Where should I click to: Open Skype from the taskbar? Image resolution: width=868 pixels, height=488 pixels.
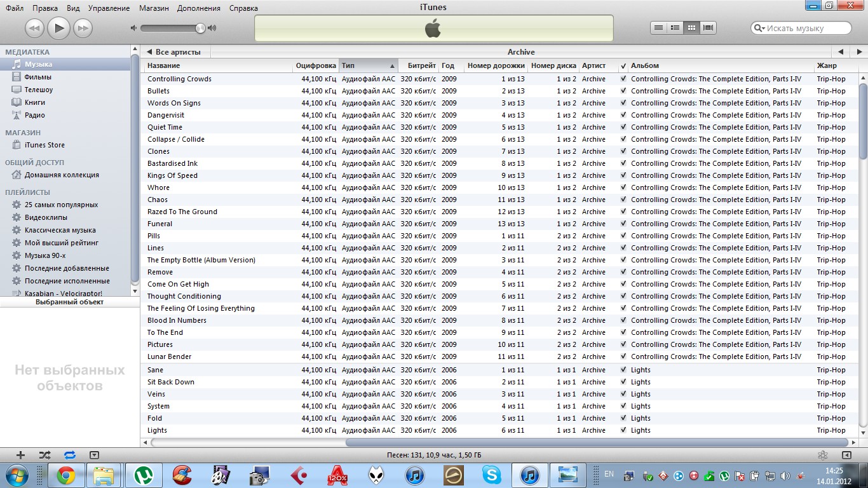coord(491,475)
